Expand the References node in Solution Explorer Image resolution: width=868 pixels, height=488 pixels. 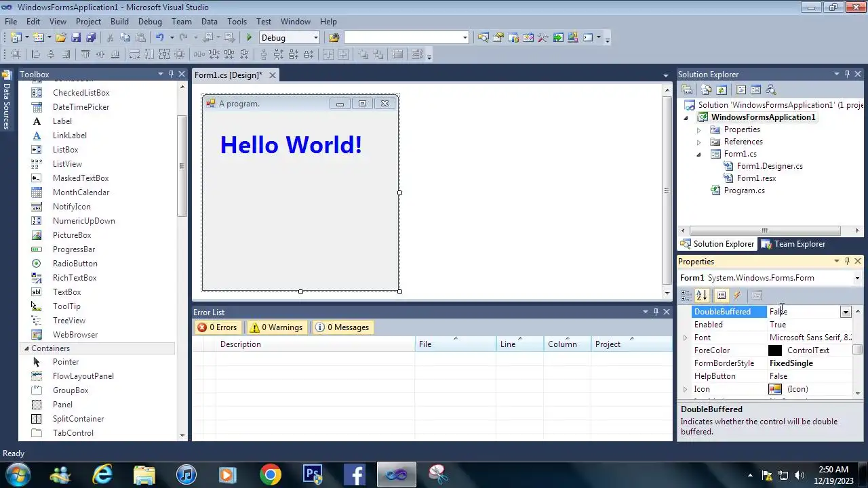point(698,142)
